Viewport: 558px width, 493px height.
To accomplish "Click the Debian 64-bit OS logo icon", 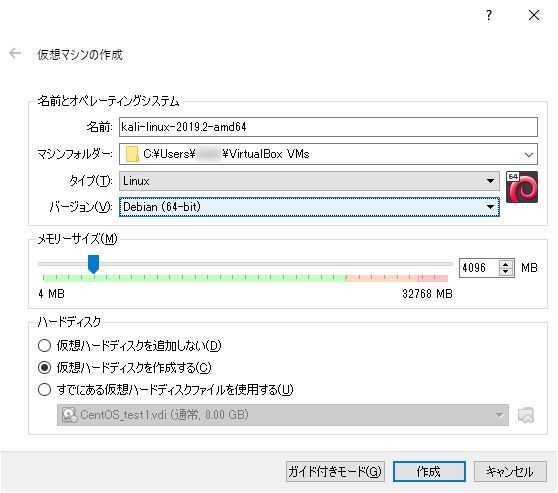I will (x=522, y=187).
